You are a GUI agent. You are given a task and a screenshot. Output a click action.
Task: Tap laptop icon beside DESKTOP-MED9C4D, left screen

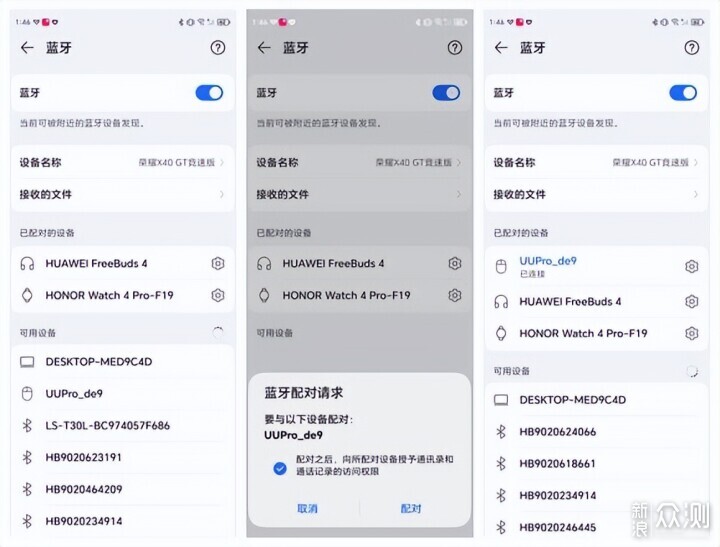27,362
